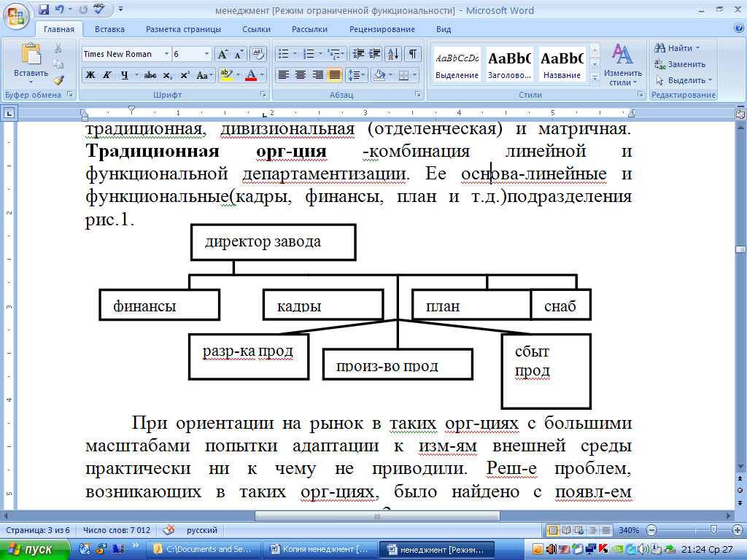Toggle justified alignment

335,75
